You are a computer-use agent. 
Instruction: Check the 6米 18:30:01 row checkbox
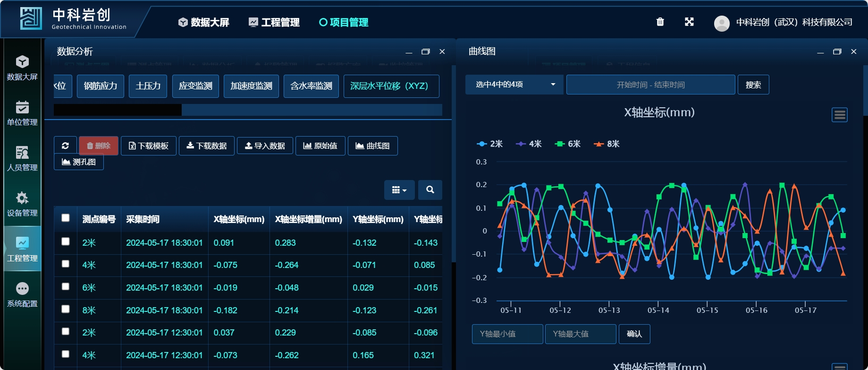[x=66, y=286]
